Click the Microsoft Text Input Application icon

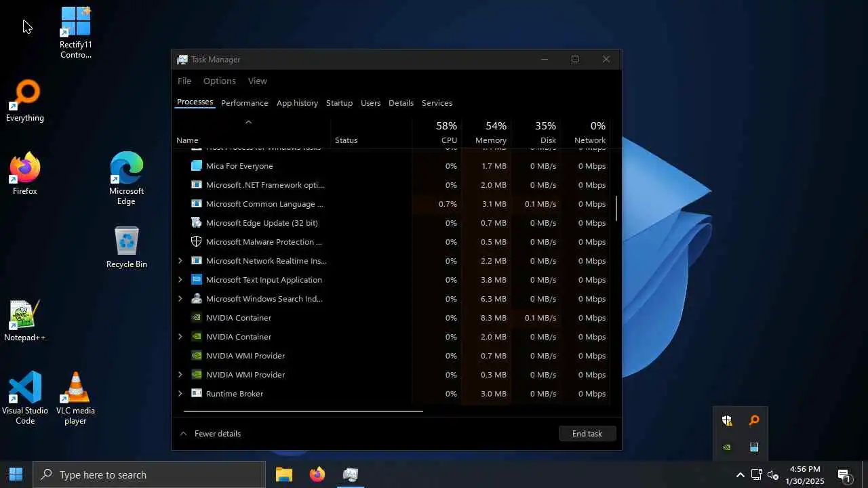[x=197, y=279]
